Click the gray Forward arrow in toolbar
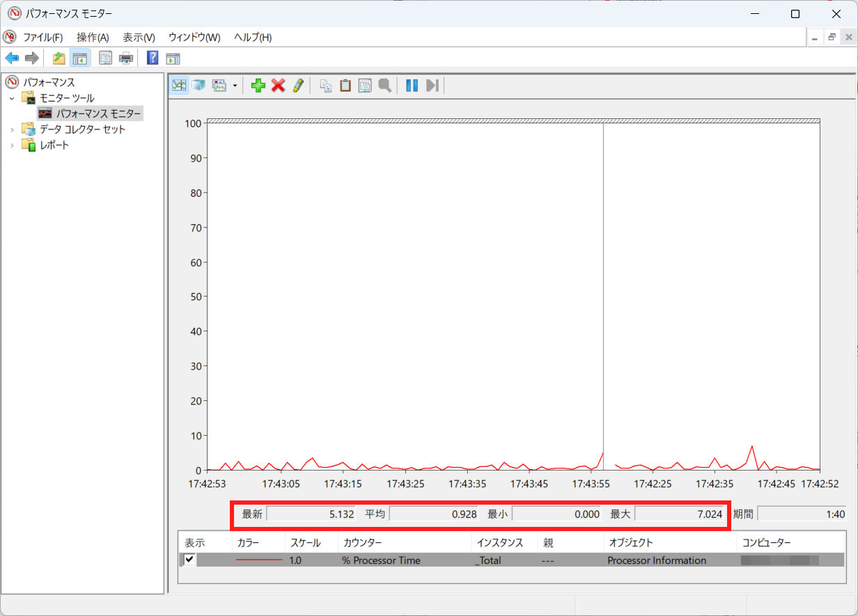The width and height of the screenshot is (858, 616). (31, 58)
